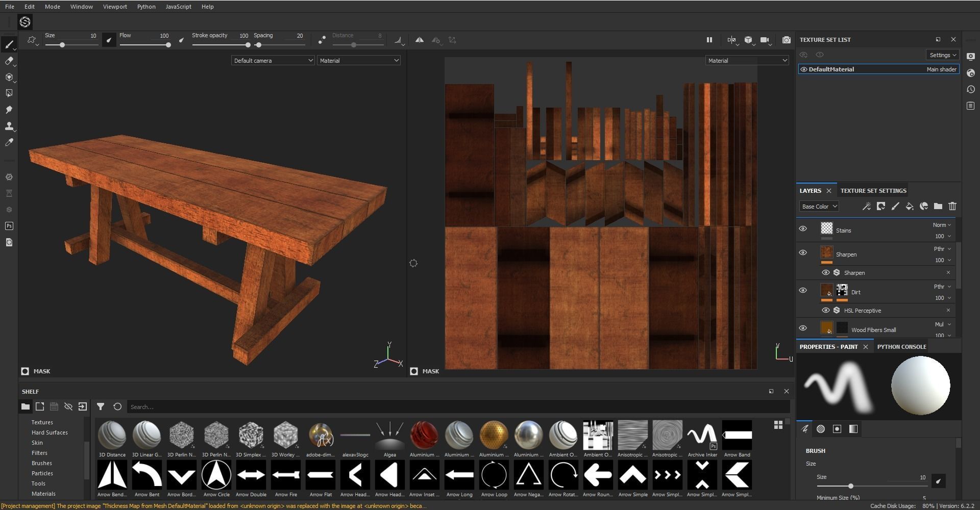Change Wood Fibers Small Mul blend mode
This screenshot has width=980, height=510.
(943, 324)
